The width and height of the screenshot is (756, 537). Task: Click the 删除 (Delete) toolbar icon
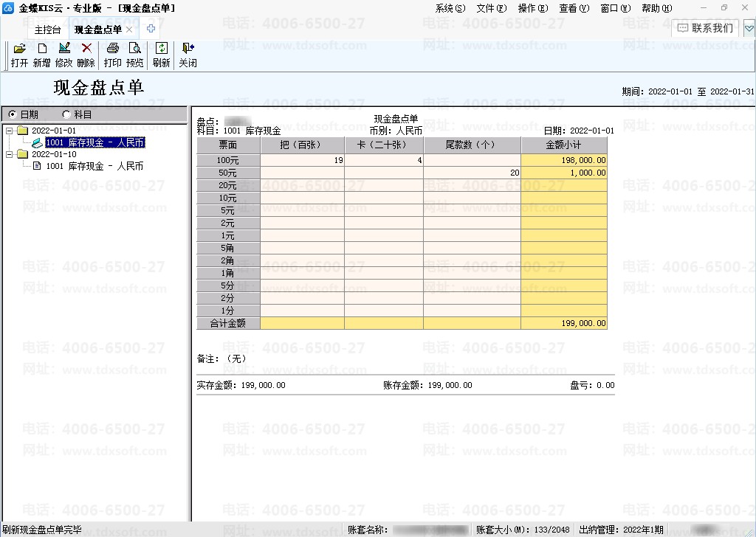click(x=86, y=48)
